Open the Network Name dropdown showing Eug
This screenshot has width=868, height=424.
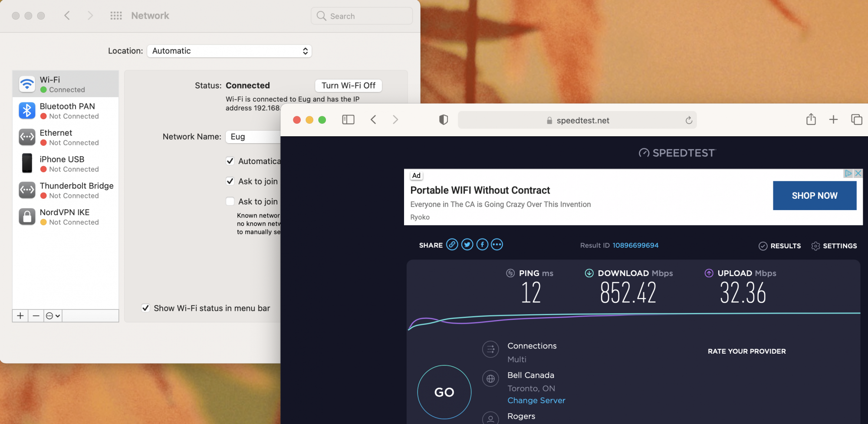coord(253,137)
